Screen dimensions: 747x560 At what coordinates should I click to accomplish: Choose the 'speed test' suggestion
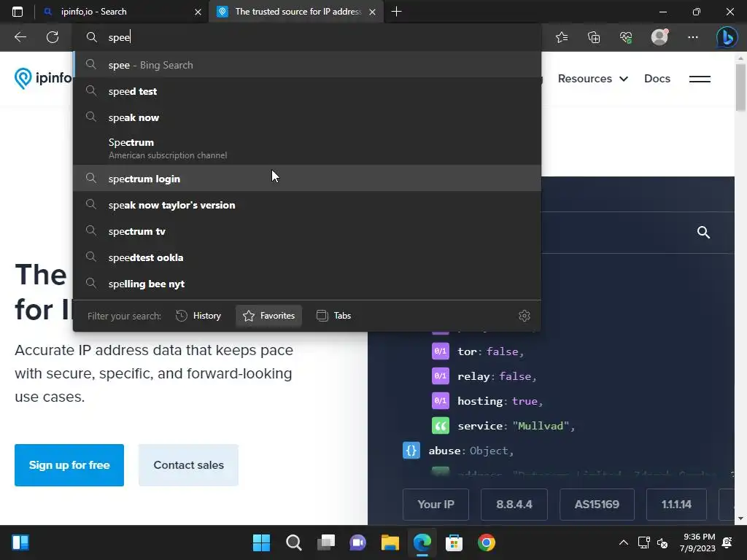point(307,91)
